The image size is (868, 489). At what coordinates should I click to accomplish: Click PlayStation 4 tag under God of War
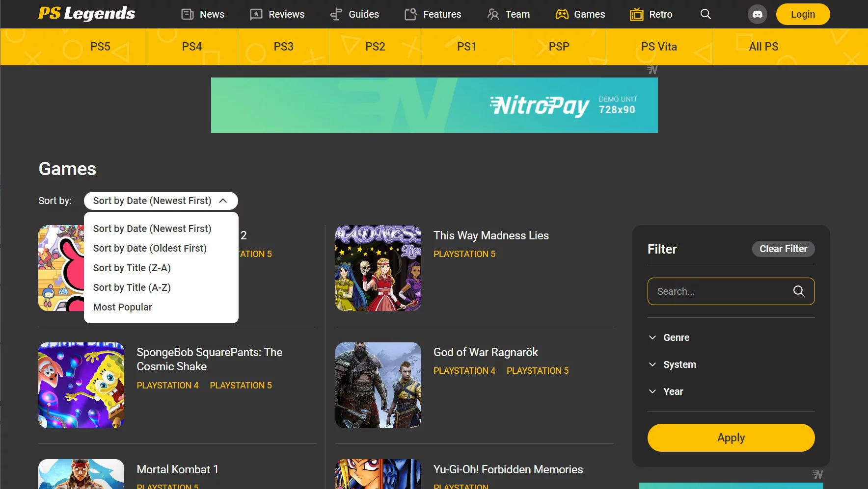[464, 371]
